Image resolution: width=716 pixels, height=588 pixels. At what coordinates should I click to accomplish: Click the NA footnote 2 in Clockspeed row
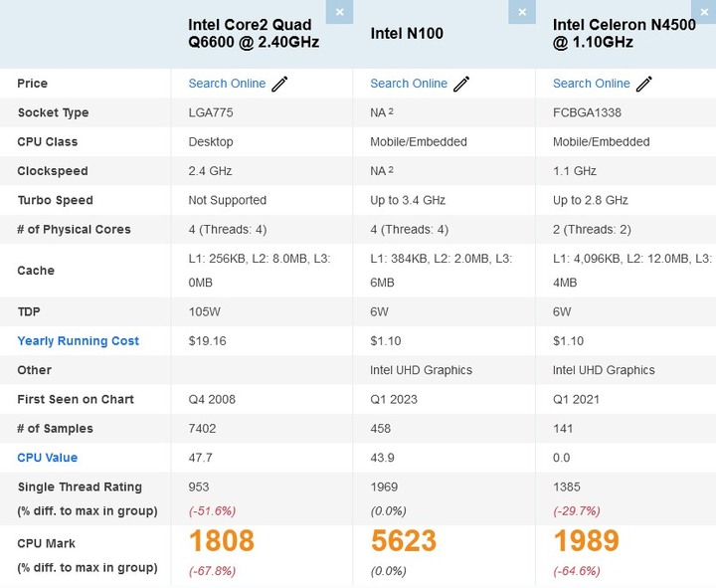[391, 169]
